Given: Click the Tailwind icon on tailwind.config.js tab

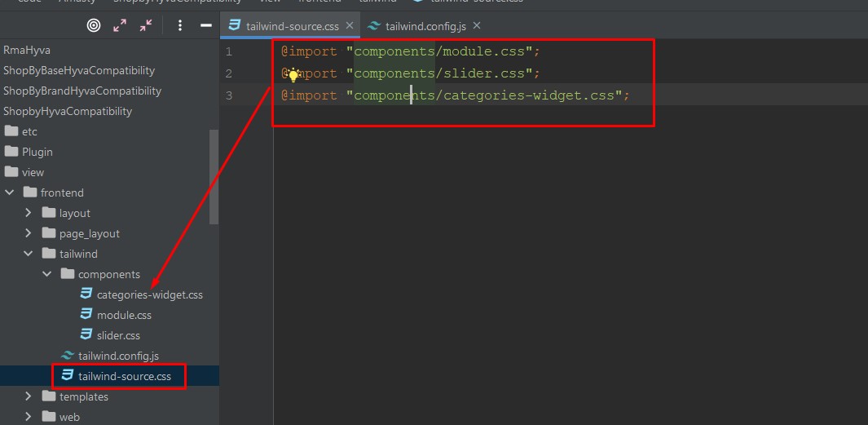Looking at the screenshot, I should point(374,25).
